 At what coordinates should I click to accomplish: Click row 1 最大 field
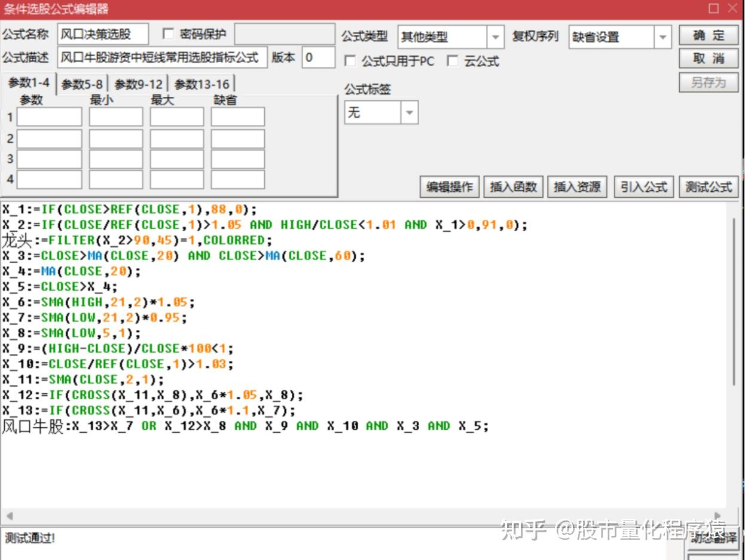point(176,117)
